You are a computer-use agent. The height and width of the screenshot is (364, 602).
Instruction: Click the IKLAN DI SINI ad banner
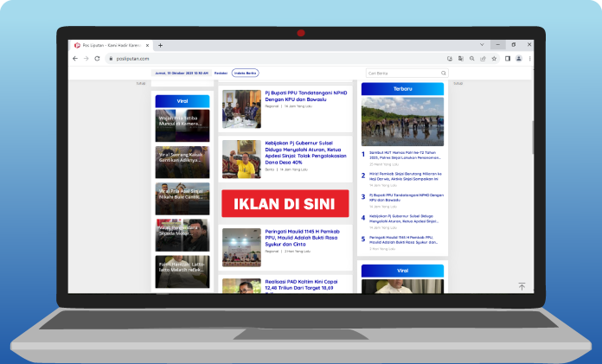285,203
